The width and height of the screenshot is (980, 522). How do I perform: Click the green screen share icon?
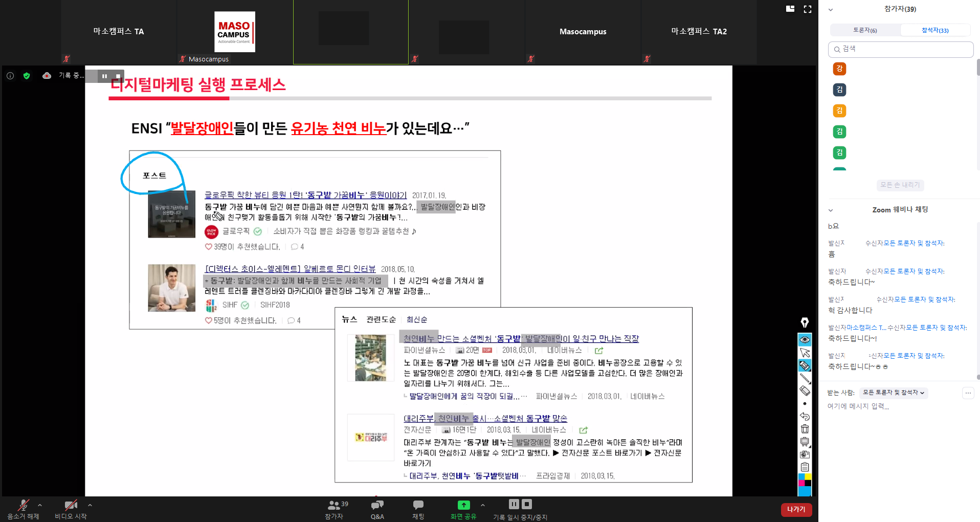463,505
